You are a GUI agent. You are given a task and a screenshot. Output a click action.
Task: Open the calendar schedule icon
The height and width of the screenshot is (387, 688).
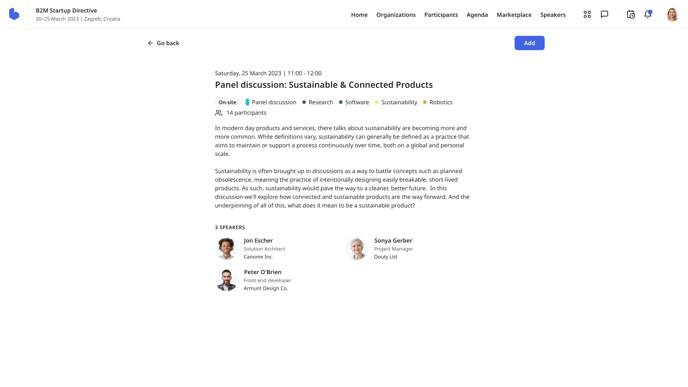click(x=631, y=14)
